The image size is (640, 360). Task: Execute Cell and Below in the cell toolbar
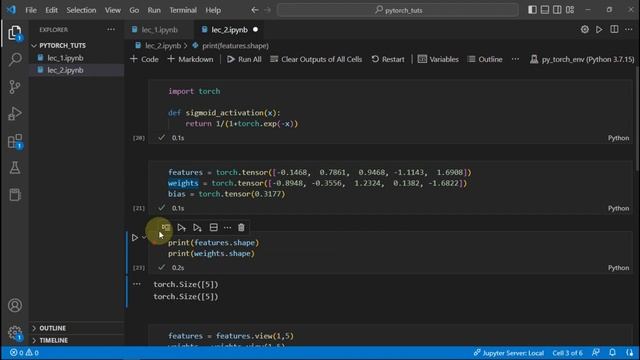[197, 227]
